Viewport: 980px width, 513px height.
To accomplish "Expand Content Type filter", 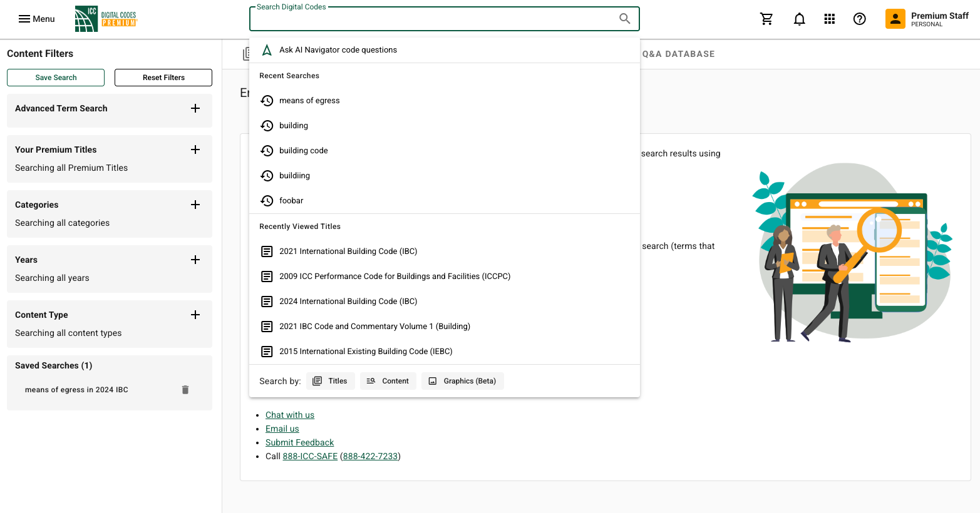I will (195, 315).
